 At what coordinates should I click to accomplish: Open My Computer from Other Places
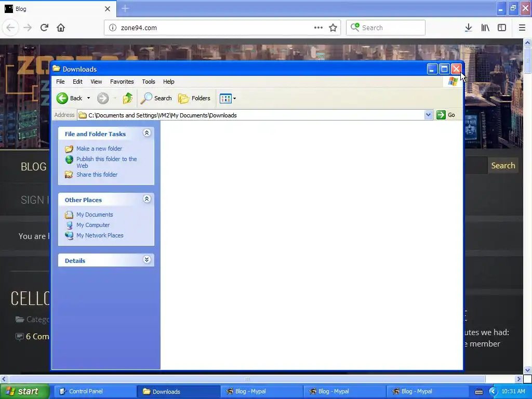(x=93, y=225)
